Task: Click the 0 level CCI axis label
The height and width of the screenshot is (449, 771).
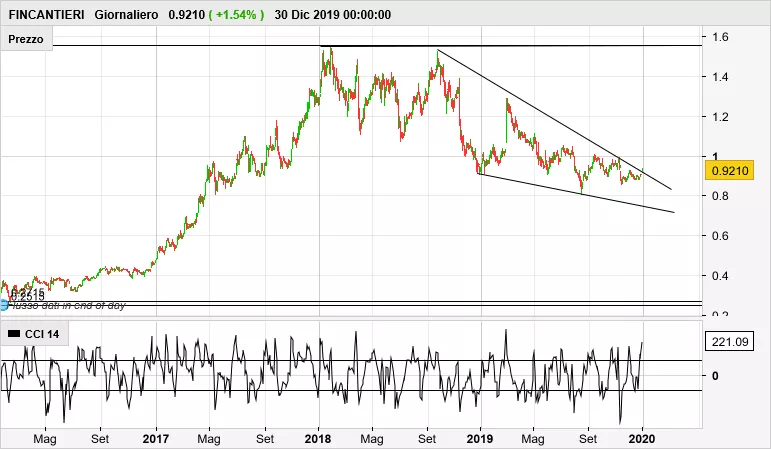Action: pyautogui.click(x=715, y=376)
